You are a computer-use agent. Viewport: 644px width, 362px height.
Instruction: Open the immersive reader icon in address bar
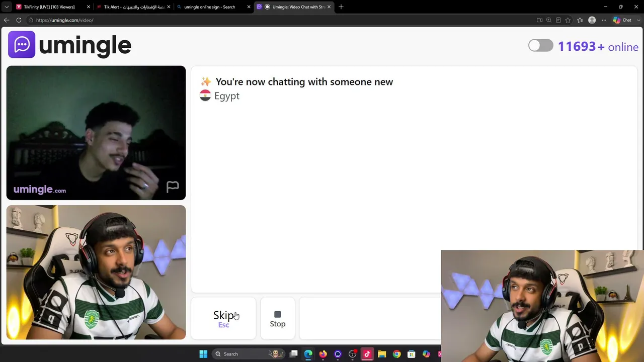558,20
